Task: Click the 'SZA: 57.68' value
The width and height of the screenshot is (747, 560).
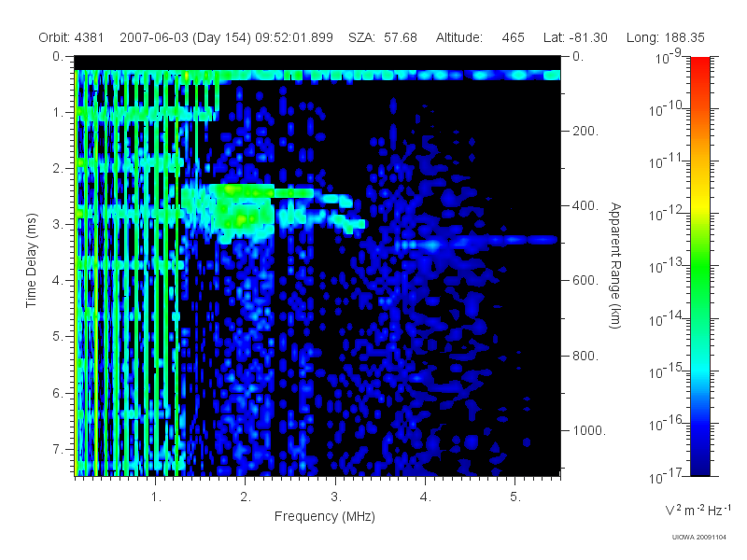Action: pyautogui.click(x=383, y=37)
